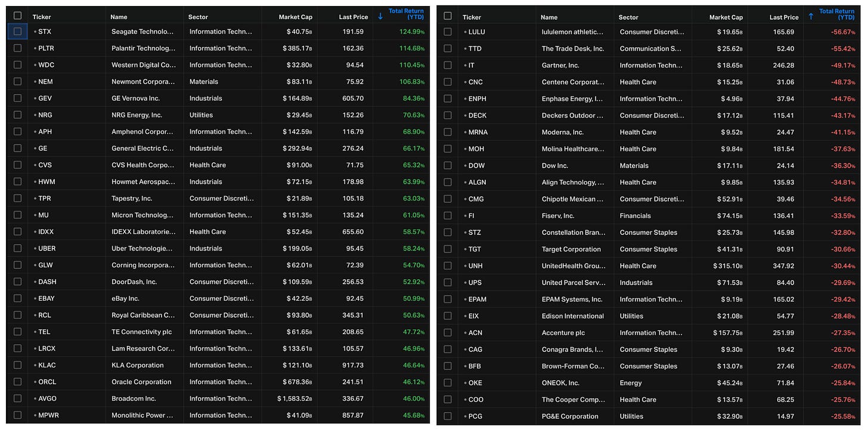Click the Name header in right table

pos(550,17)
